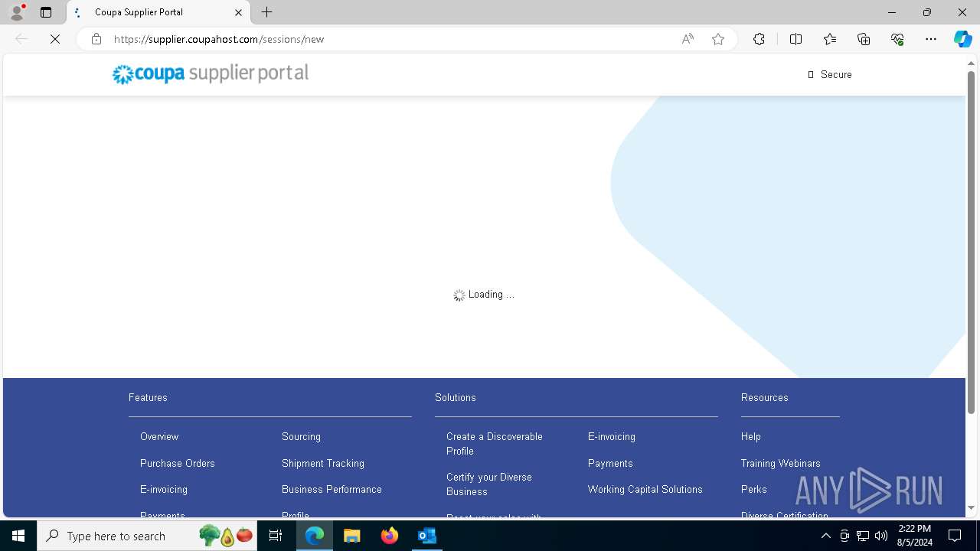Launch Firefox from taskbar
This screenshot has width=980, height=551.
pos(390,536)
